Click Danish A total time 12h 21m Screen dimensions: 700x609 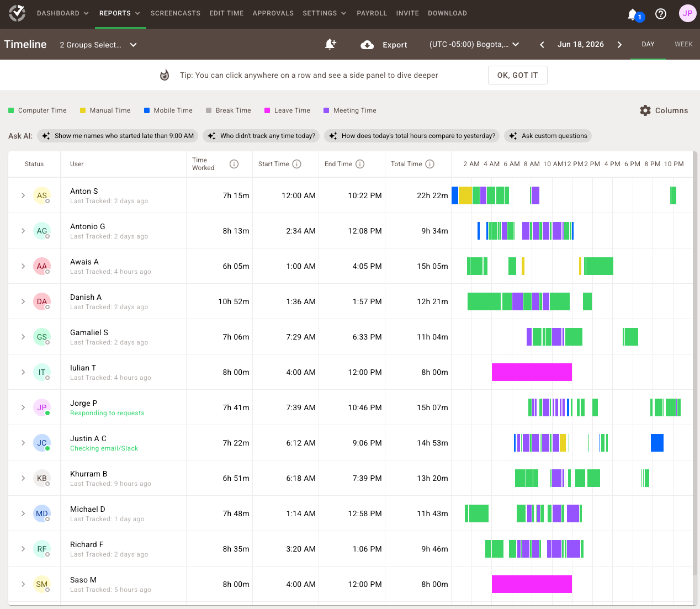click(x=432, y=301)
